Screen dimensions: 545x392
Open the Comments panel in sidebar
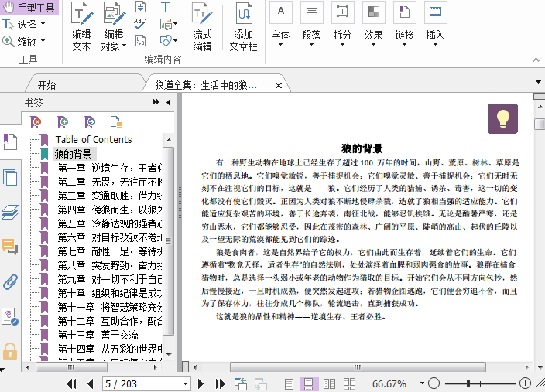coord(10,247)
